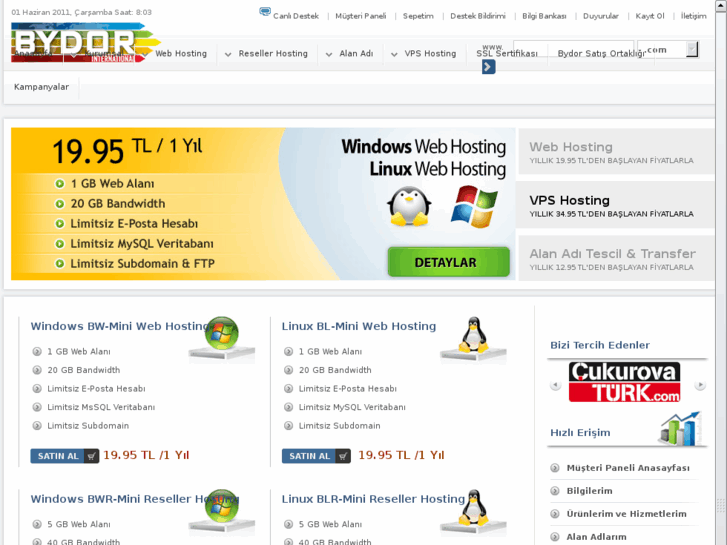Click the bullet beside Limitsiz MsSQL Veritabanı
The height and width of the screenshot is (545, 727).
pyautogui.click(x=37, y=407)
